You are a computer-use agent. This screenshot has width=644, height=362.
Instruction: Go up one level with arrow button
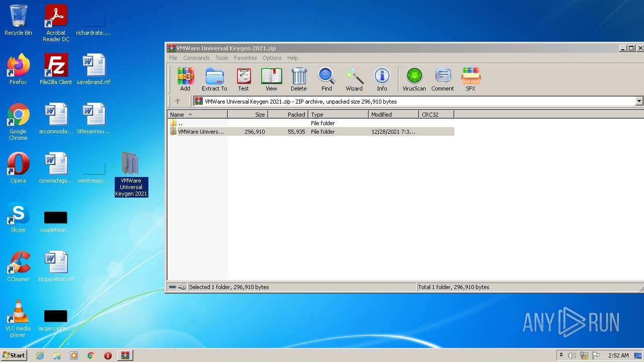(x=177, y=101)
